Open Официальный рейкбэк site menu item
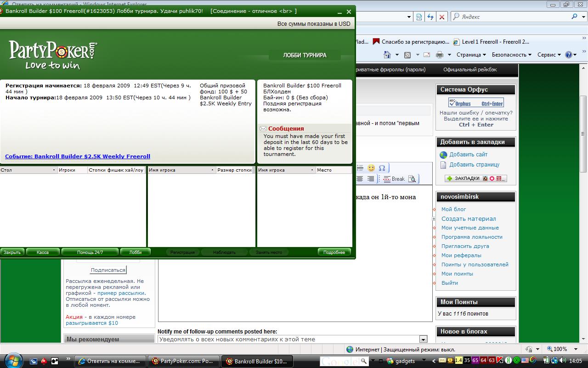This screenshot has width=588, height=368. click(469, 69)
